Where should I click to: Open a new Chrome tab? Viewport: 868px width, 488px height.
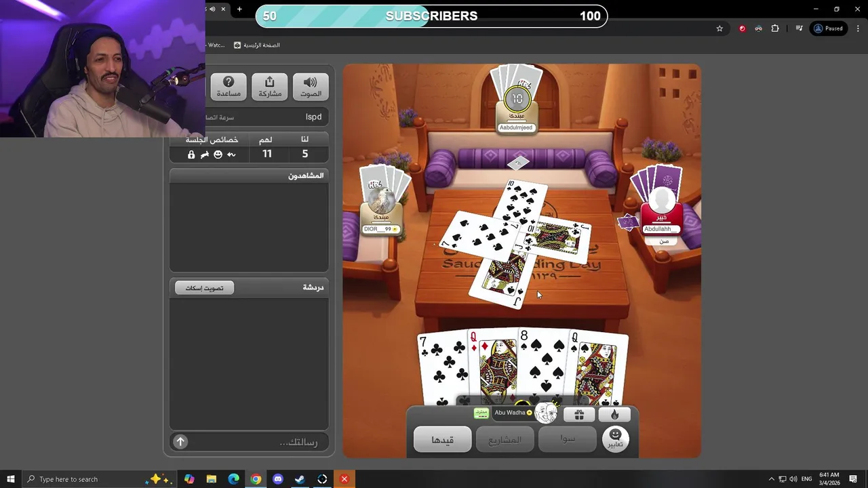[239, 9]
